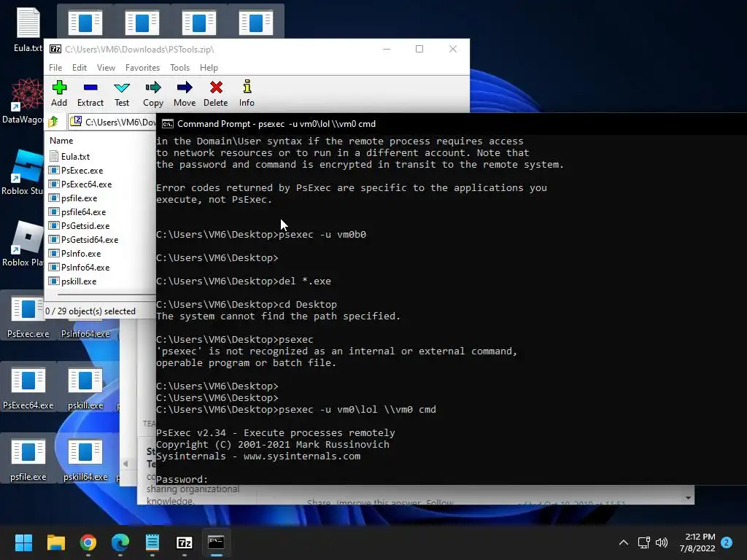Open the File menu in 7-Zip
The image size is (747, 560).
[x=55, y=68]
